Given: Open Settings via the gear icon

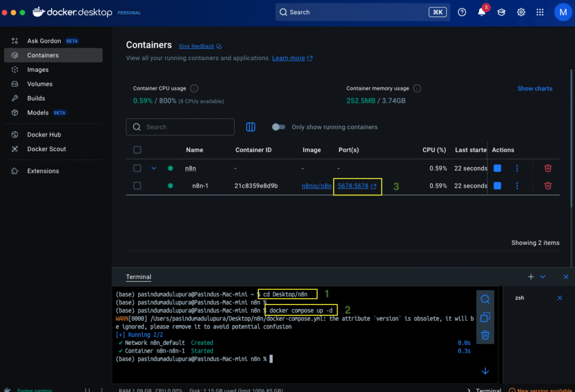Looking at the screenshot, I should tap(521, 12).
